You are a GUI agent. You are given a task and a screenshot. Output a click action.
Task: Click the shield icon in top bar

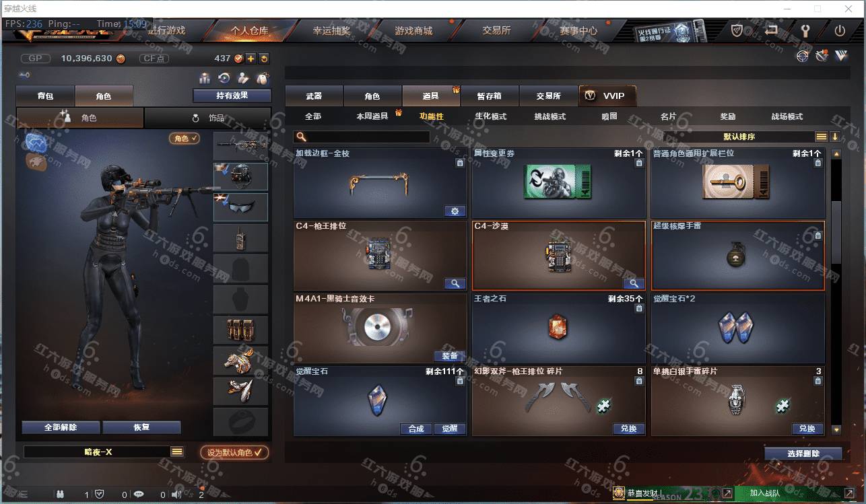pyautogui.click(x=737, y=31)
